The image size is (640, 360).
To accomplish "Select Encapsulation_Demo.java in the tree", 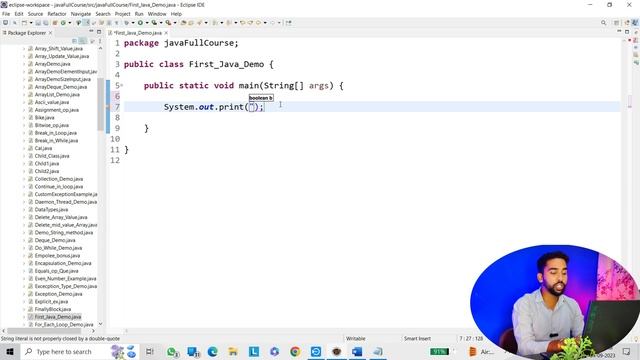I will 63,263.
